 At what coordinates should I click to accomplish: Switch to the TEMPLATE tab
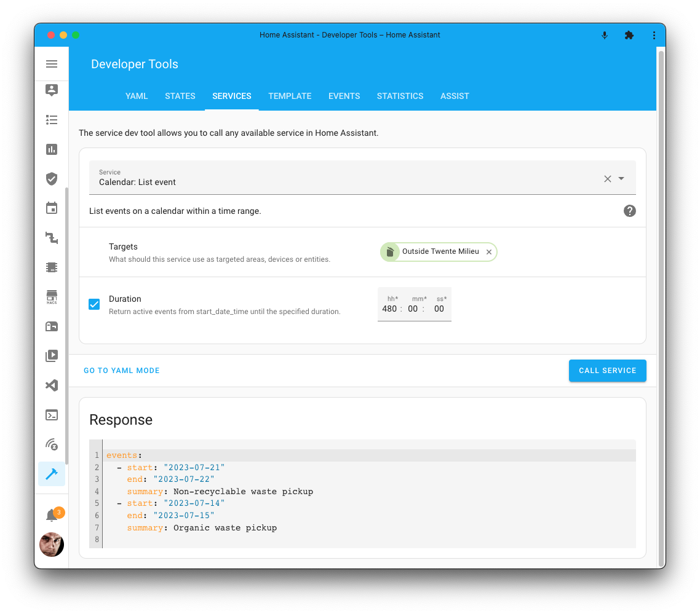point(290,96)
